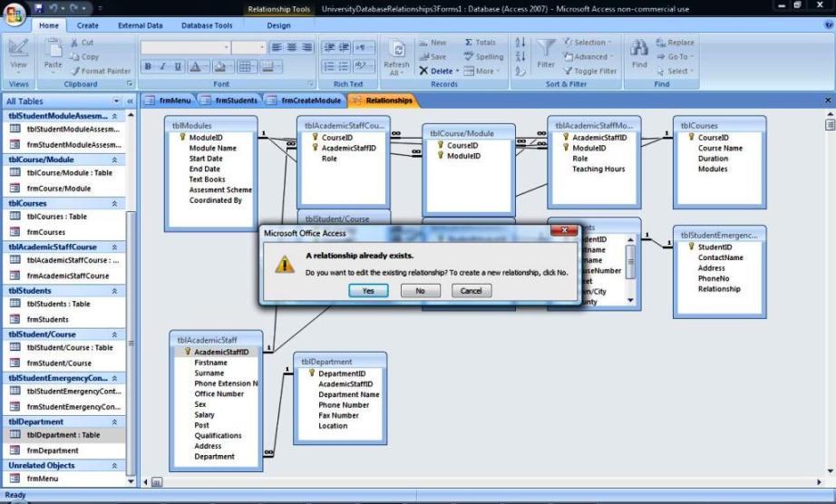Toggle Bold formatting button
This screenshot has height=504, width=836.
tap(148, 66)
